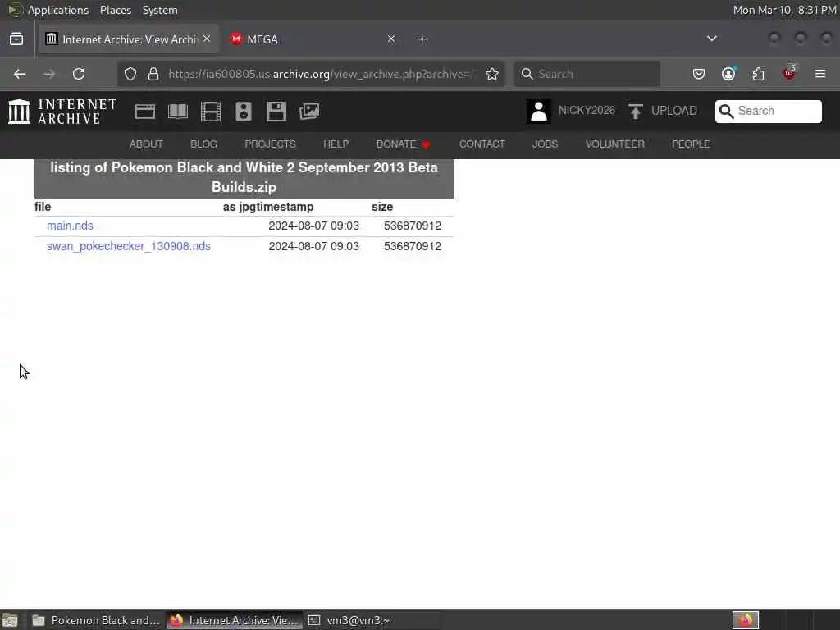Image resolution: width=840 pixels, height=630 pixels.
Task: Download the main.nds file
Action: (71, 226)
